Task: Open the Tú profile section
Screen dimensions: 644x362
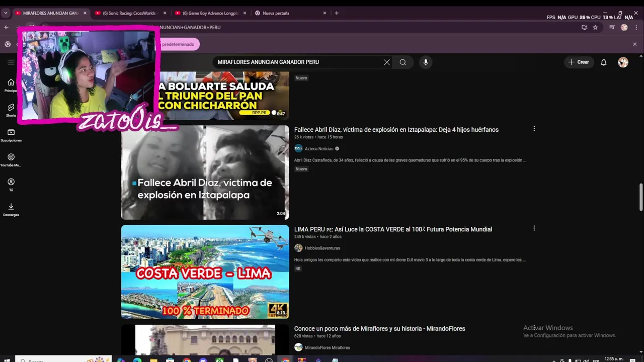Action: (x=11, y=185)
